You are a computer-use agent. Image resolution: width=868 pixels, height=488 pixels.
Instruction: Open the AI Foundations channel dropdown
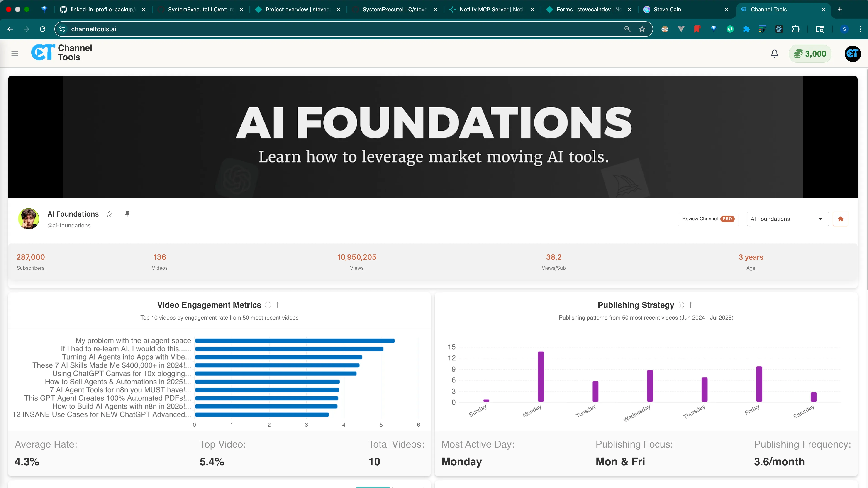788,219
